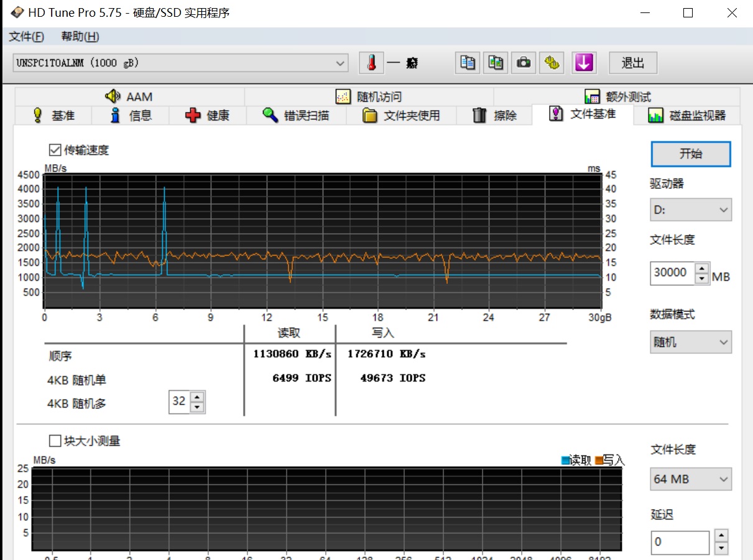Open the 健康 tab with red cross icon
753x560 pixels.
click(x=208, y=116)
